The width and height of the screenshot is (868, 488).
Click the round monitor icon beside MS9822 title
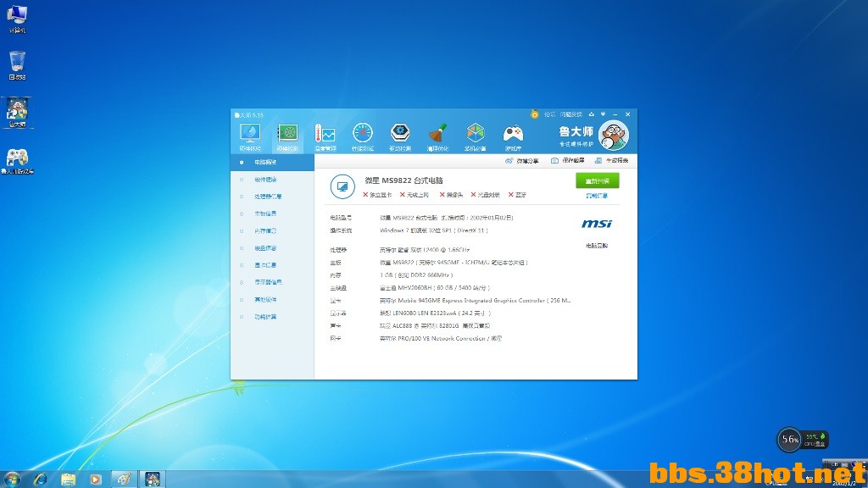[342, 186]
